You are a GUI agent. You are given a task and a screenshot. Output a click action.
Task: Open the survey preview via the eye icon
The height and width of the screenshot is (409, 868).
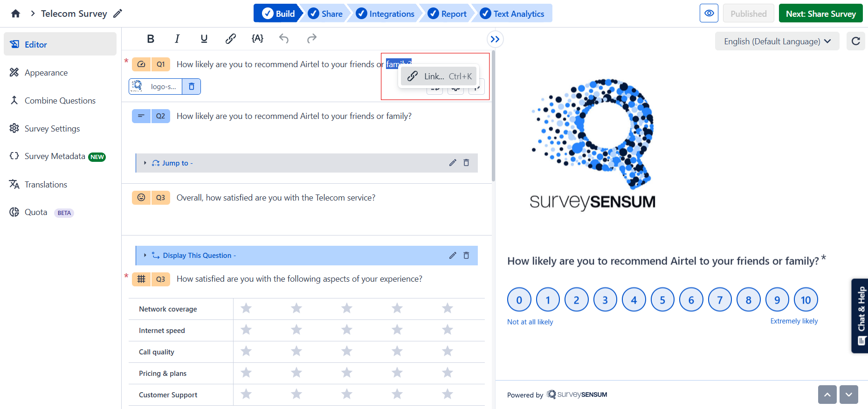pyautogui.click(x=709, y=13)
